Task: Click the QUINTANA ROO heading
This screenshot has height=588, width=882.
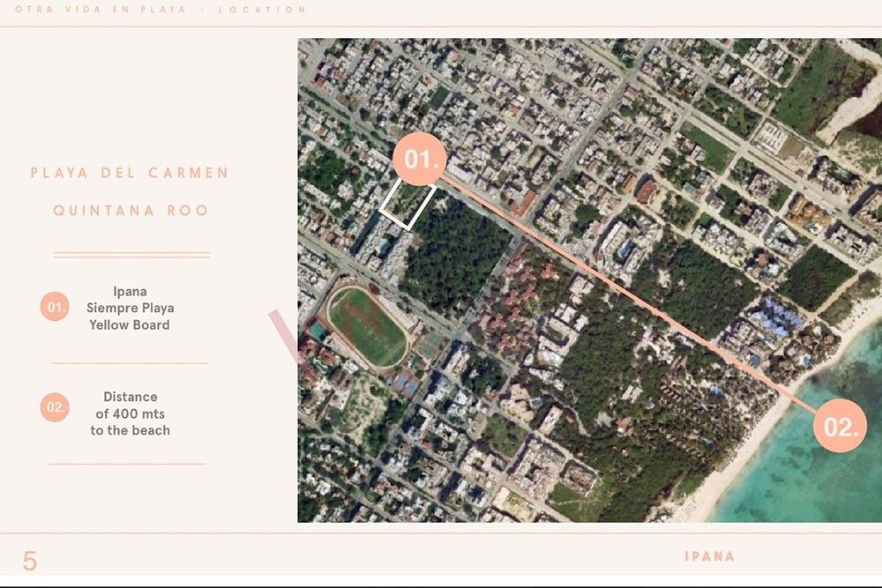Action: click(x=131, y=211)
